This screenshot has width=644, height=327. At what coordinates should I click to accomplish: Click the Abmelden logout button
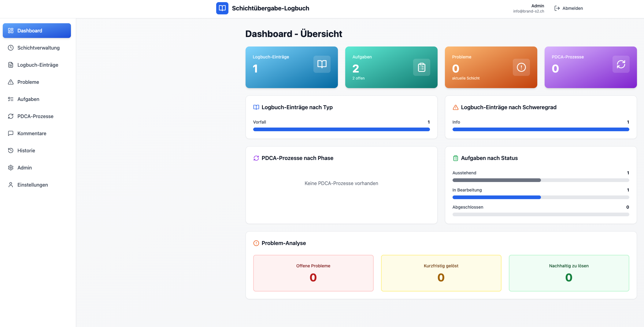(569, 8)
